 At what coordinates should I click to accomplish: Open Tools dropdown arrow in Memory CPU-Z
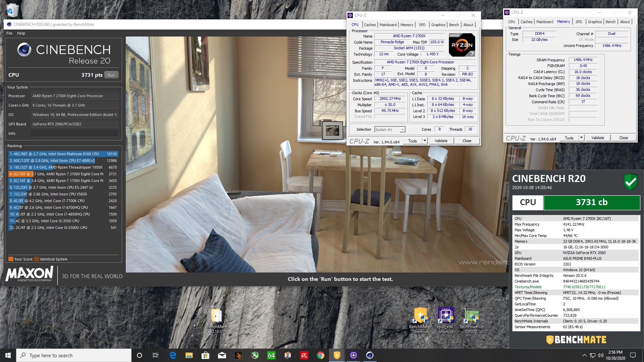(581, 138)
